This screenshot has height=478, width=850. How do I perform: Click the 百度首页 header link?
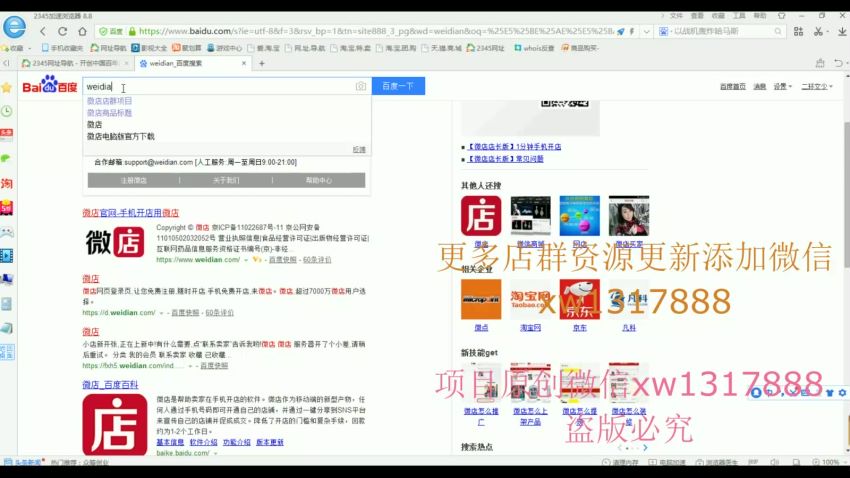point(732,87)
